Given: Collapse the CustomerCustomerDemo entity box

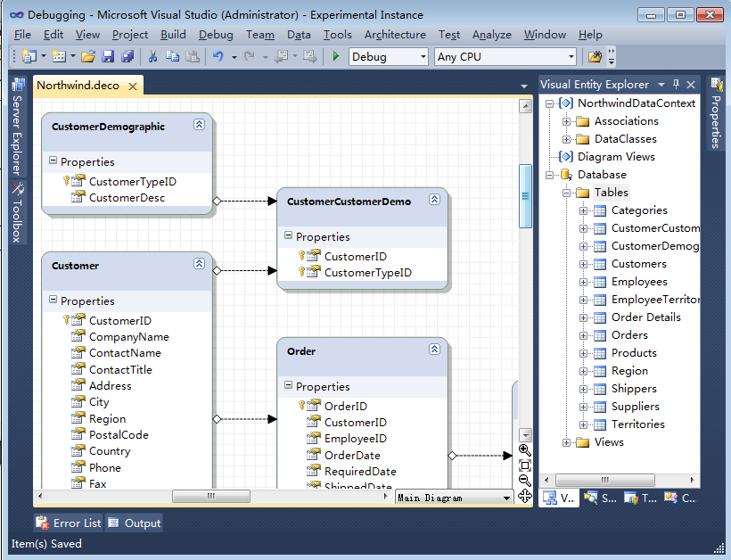Looking at the screenshot, I should pos(434,200).
